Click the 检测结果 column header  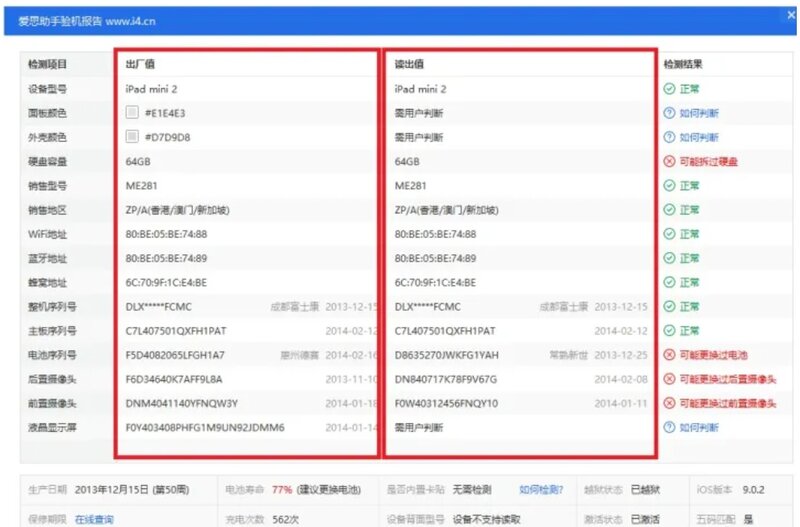click(x=683, y=64)
